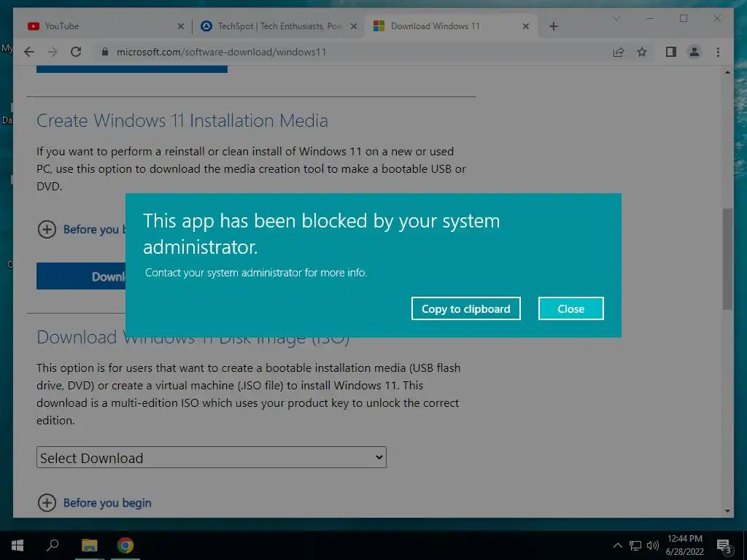
Task: Open the volume tray icon
Action: tap(652, 545)
